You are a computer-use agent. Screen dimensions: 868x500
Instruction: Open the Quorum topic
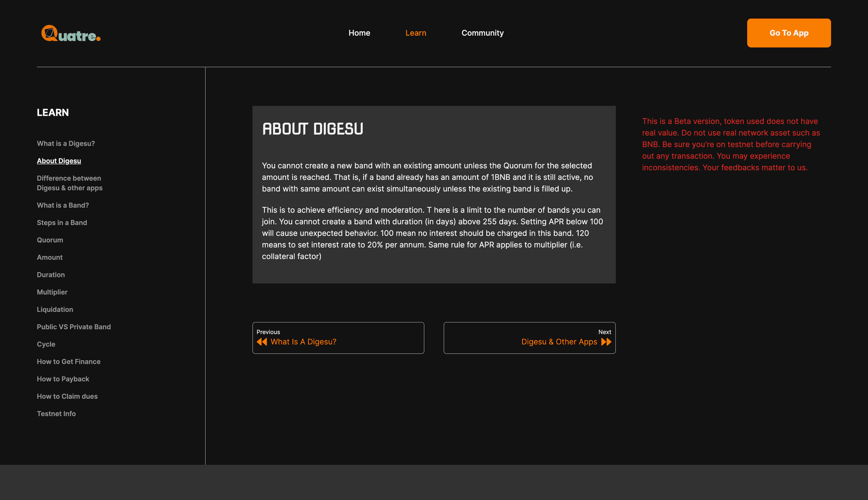tap(50, 240)
